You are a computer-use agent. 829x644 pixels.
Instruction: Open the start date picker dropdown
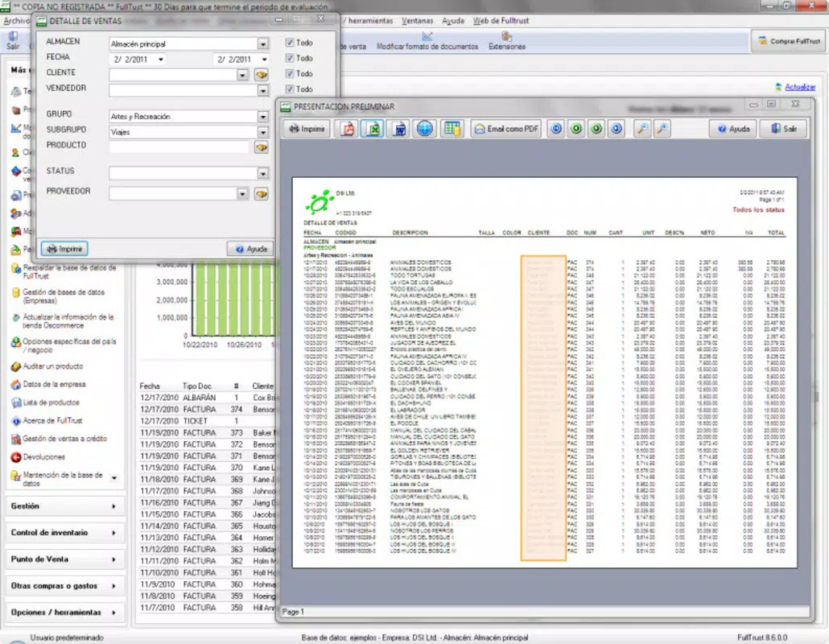click(161, 60)
